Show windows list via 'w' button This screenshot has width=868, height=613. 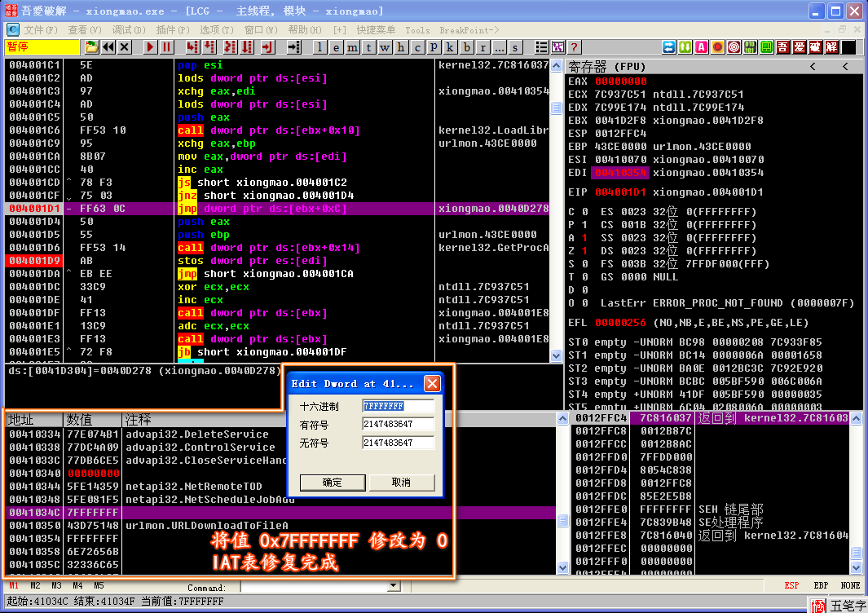tap(385, 47)
